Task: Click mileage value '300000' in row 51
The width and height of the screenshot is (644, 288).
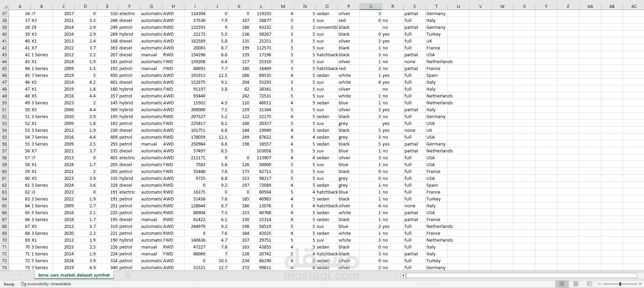Action: coord(195,110)
